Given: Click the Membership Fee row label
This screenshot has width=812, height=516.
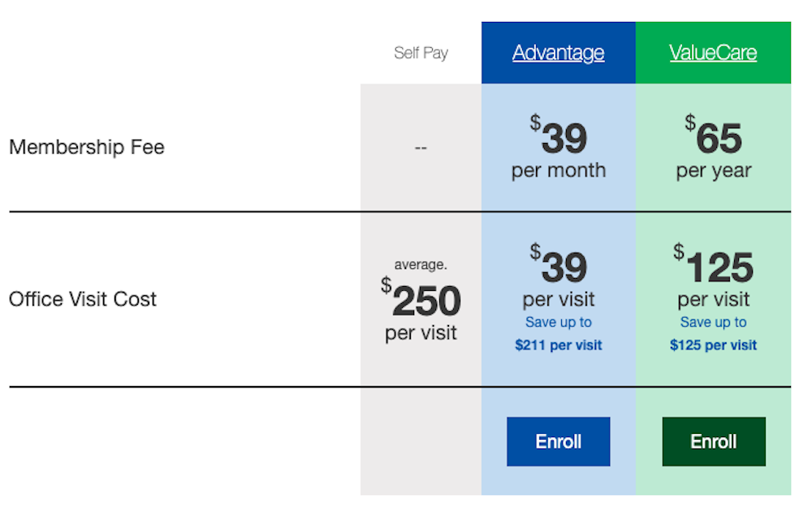Looking at the screenshot, I should [87, 147].
